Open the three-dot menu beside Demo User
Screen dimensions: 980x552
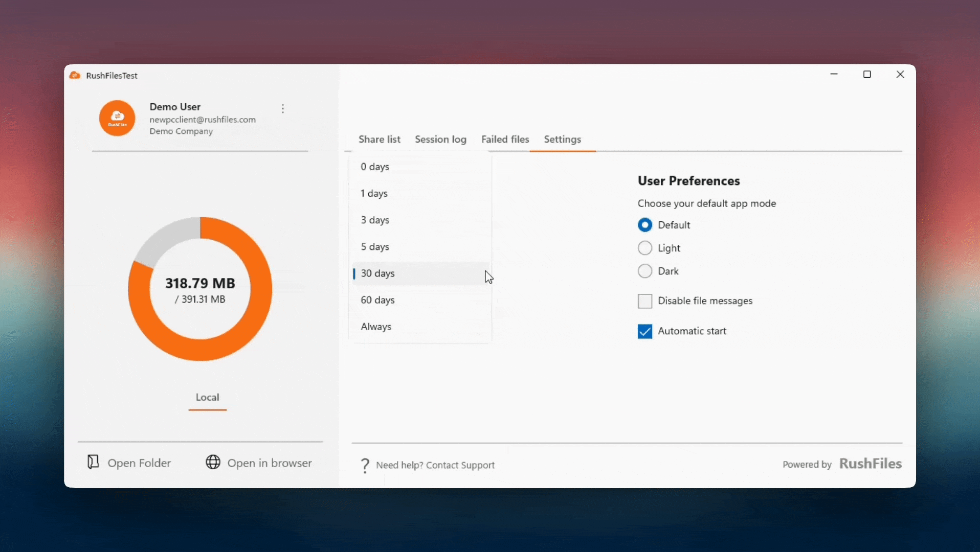click(283, 108)
